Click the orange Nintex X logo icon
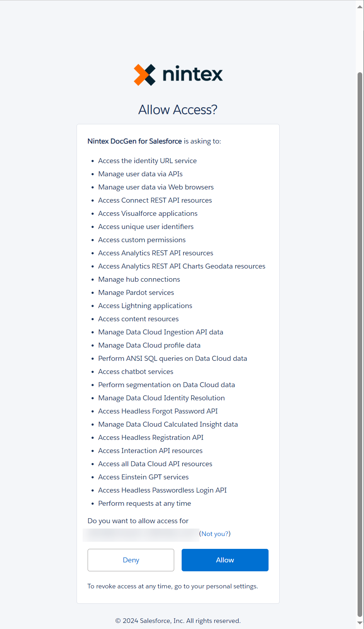The width and height of the screenshot is (364, 629). (x=145, y=75)
